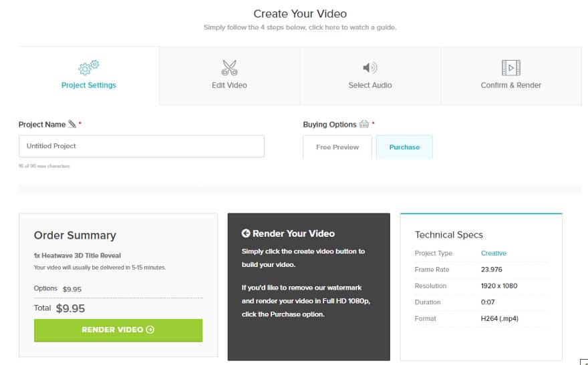Switch to the Edit Video tab

(229, 75)
